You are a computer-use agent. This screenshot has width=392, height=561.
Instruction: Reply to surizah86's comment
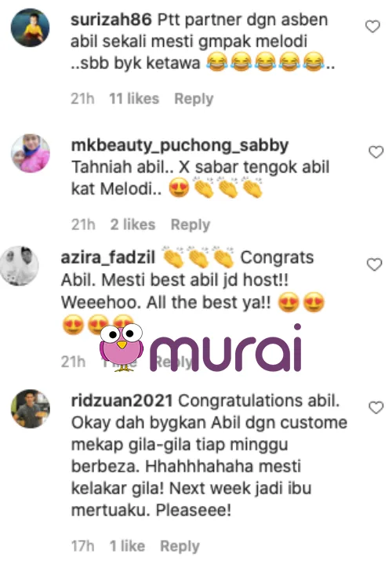pyautogui.click(x=194, y=99)
